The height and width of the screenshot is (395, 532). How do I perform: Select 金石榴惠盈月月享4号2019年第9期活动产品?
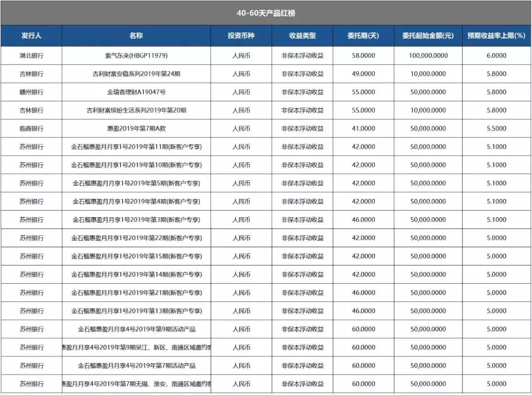coord(136,329)
